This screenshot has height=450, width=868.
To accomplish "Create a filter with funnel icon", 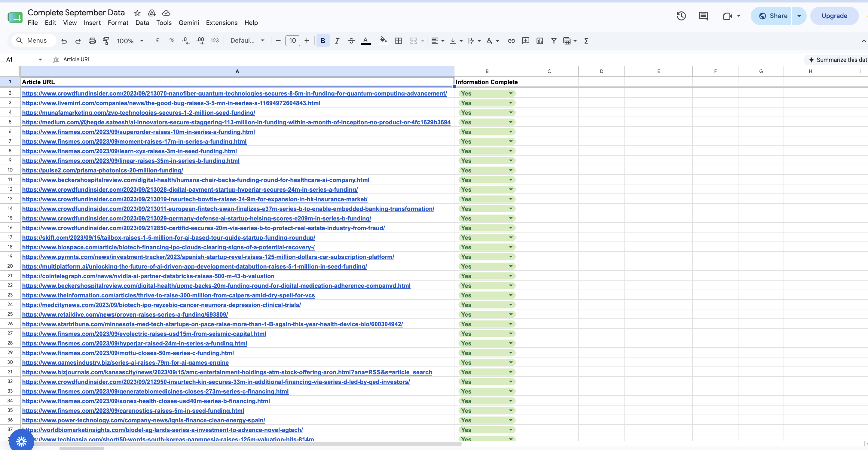I will pyautogui.click(x=554, y=41).
